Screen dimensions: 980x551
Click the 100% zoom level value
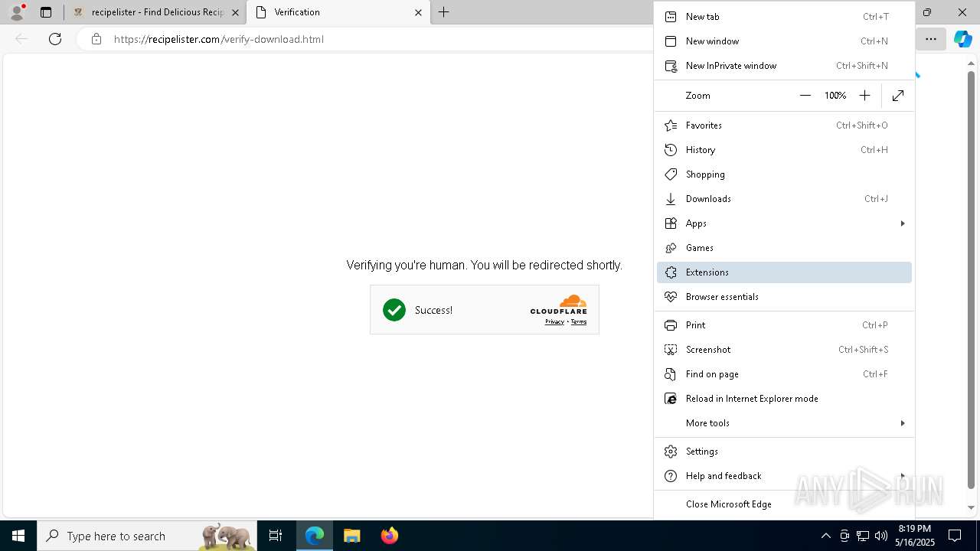835,96
